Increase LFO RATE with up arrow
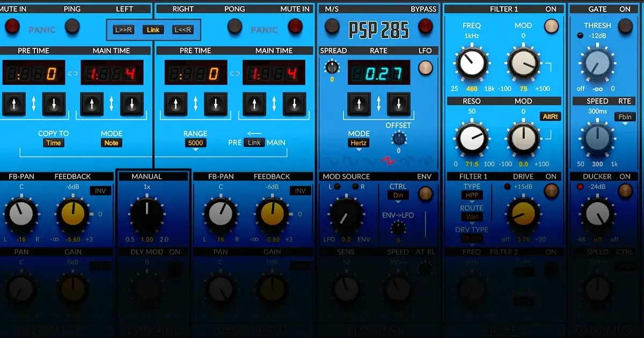 click(359, 104)
